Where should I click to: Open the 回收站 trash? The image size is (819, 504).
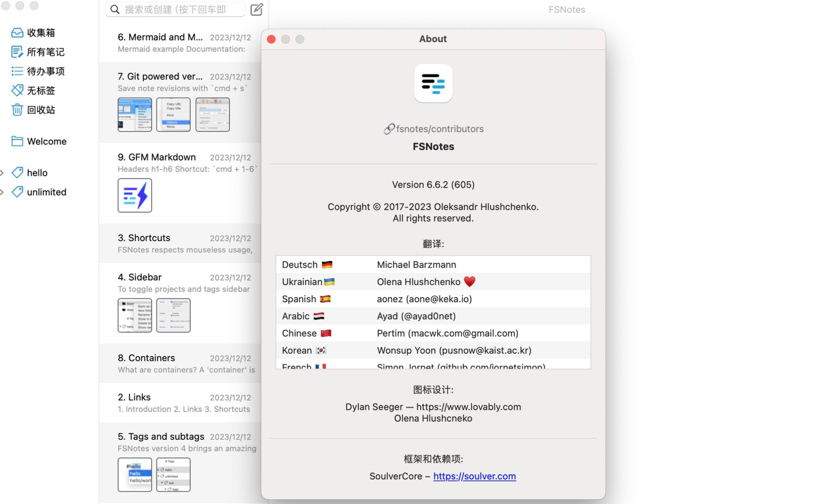33,110
